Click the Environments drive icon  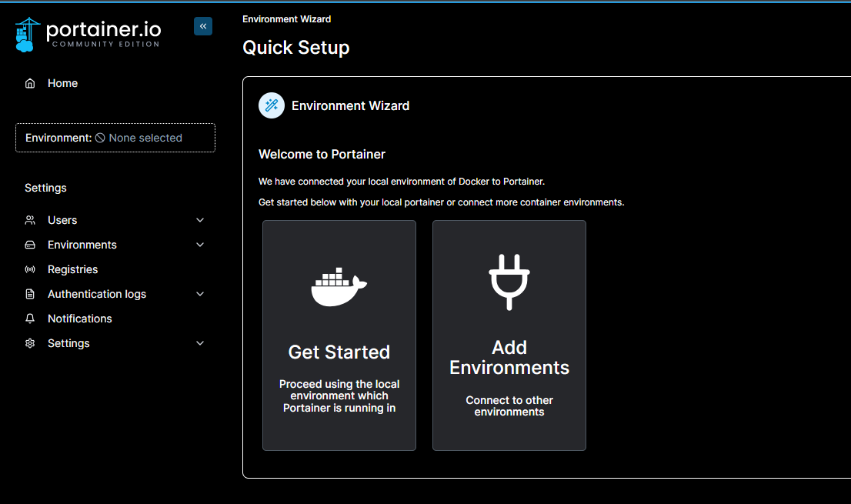[x=30, y=245]
